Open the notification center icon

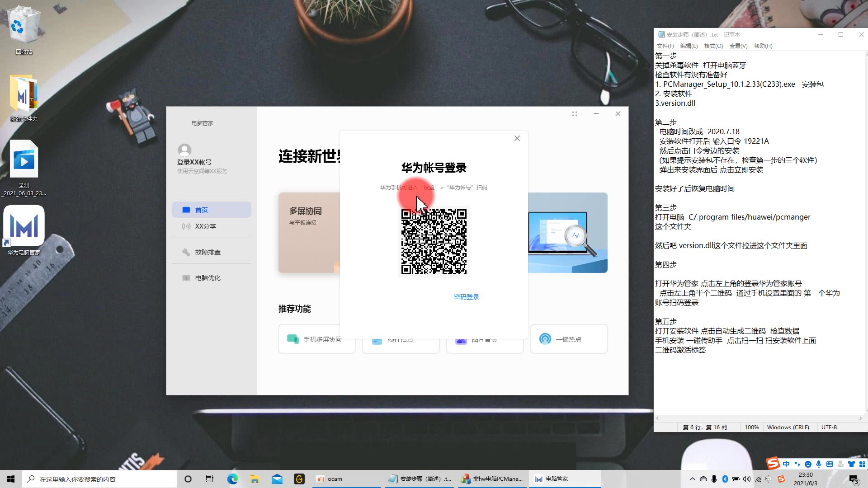(854, 479)
